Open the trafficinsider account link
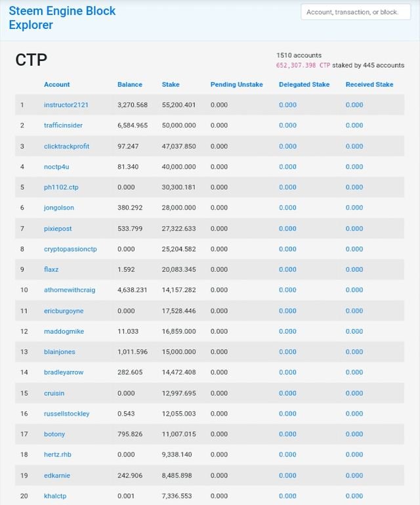 click(63, 125)
